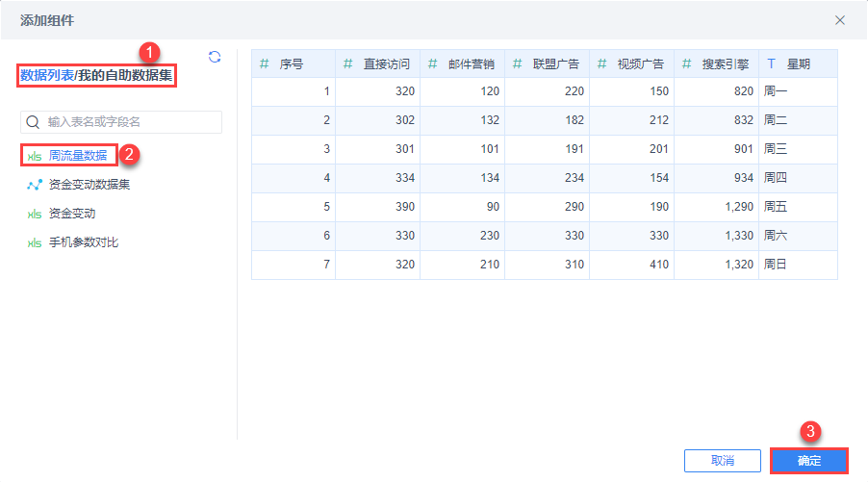This screenshot has width=868, height=482.
Task: Open the 数据列表 breadcrumb link
Action: [47, 75]
